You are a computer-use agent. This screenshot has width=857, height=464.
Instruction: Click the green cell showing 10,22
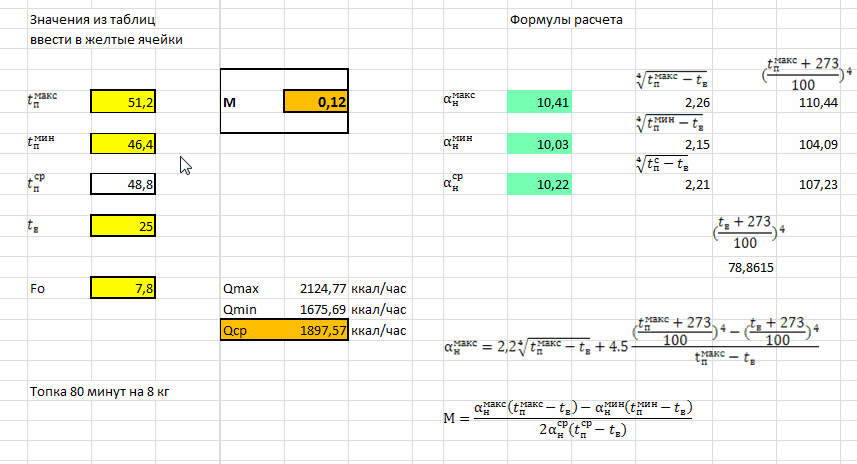pyautogui.click(x=541, y=185)
